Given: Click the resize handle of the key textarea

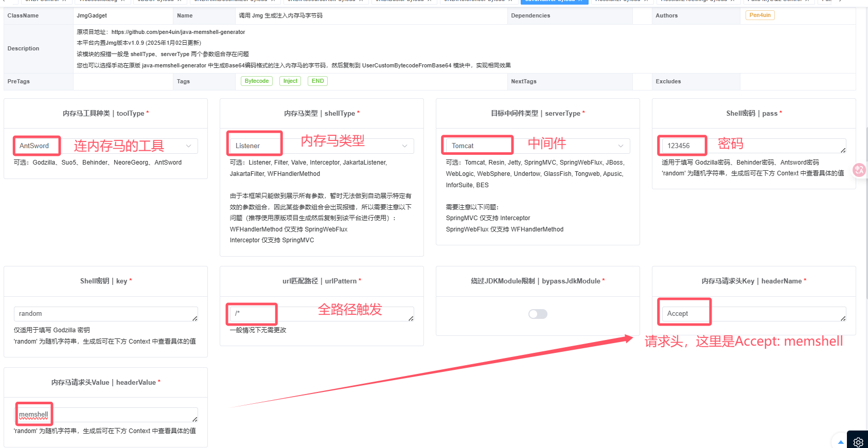Looking at the screenshot, I should 195,318.
